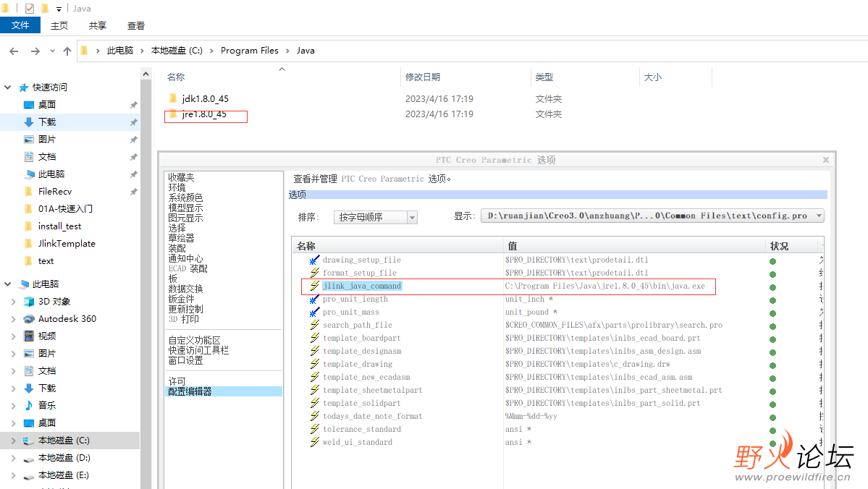Click the tolerance_standard lightning icon

[x=314, y=429]
